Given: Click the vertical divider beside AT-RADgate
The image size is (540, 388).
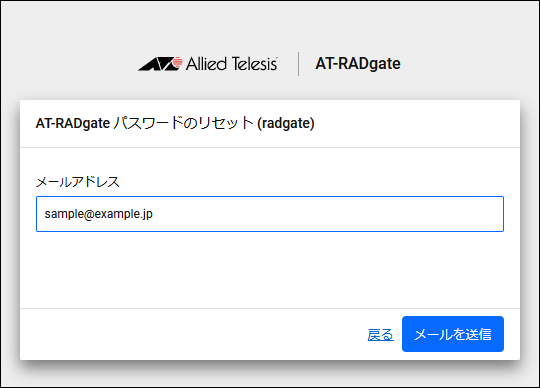Looking at the screenshot, I should pos(298,64).
